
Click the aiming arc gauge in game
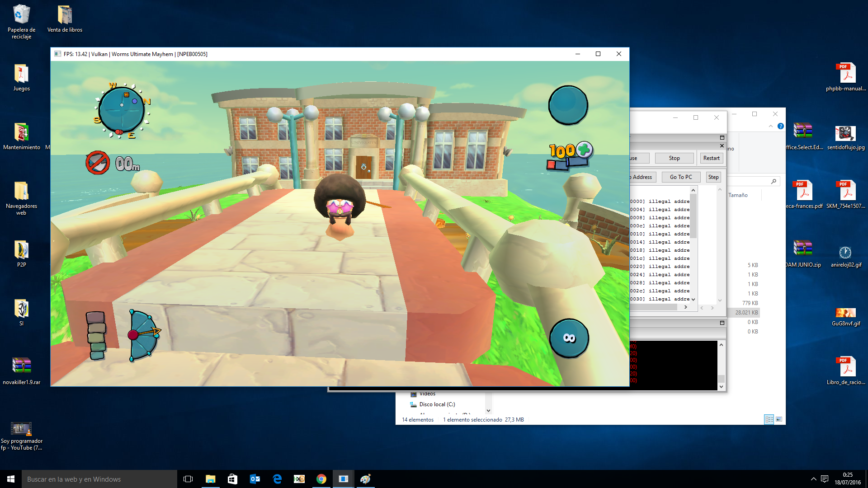(x=144, y=335)
